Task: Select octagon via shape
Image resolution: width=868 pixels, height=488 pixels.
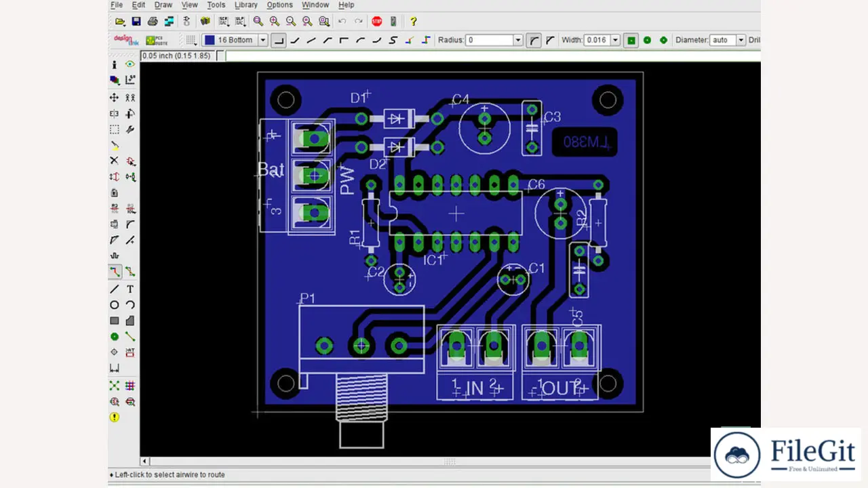Action: tap(664, 40)
